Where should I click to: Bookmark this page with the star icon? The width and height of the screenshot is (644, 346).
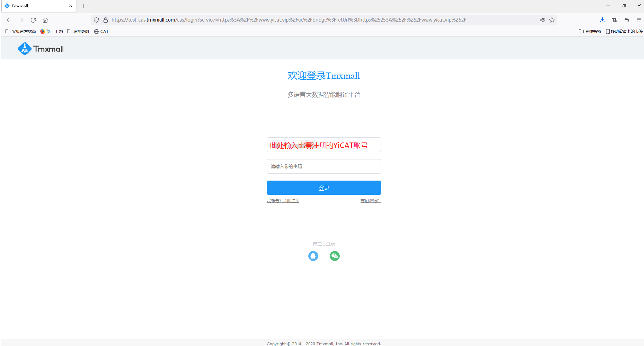[x=552, y=20]
